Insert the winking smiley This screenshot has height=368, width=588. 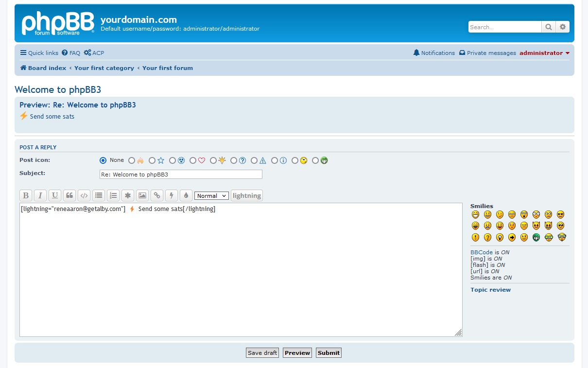click(x=500, y=214)
